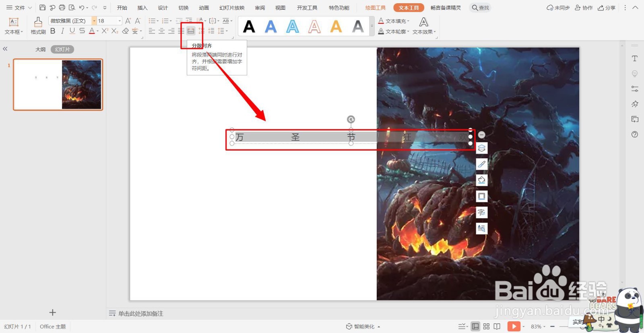Align text right in the paragraph group
Viewport: 644px width, 333px height.
click(x=171, y=31)
